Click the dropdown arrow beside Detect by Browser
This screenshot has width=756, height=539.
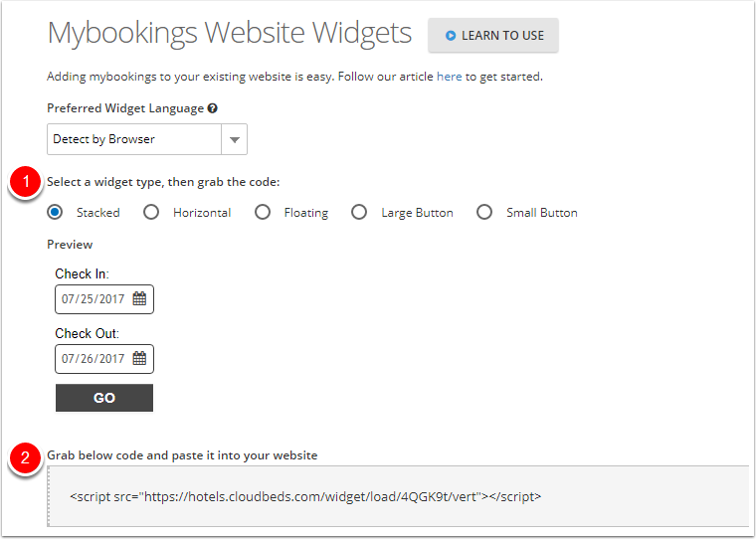click(235, 140)
